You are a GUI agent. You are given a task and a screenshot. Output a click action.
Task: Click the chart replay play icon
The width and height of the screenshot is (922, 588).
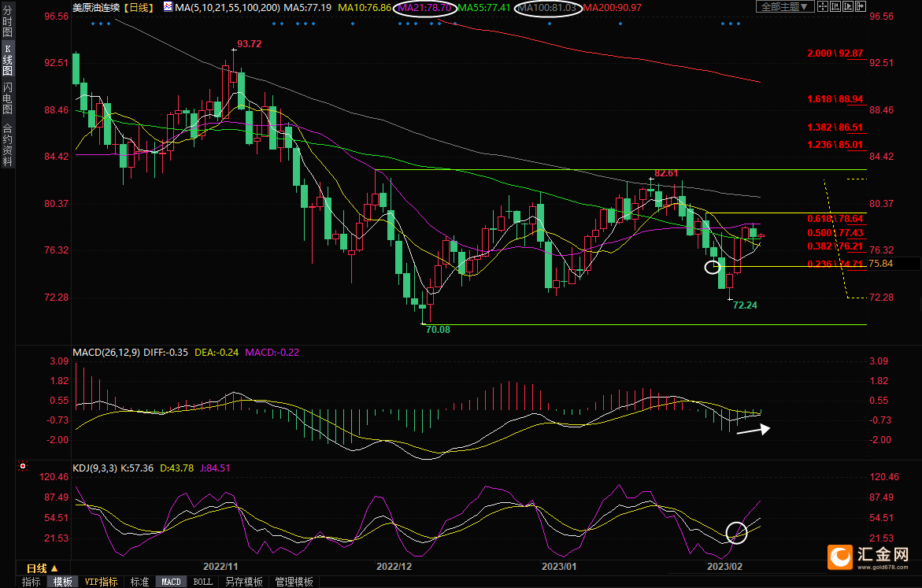(848, 6)
